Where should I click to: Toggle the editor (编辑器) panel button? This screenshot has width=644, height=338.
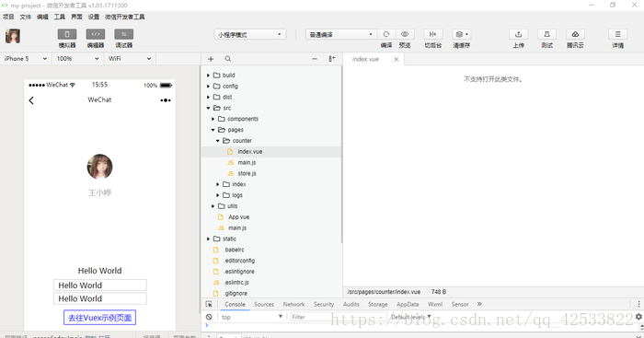[x=96, y=34]
